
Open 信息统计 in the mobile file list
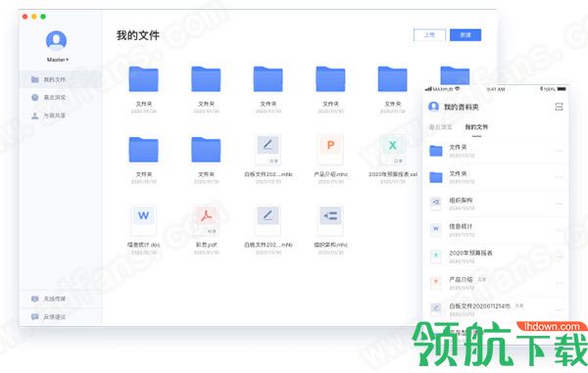click(495, 230)
